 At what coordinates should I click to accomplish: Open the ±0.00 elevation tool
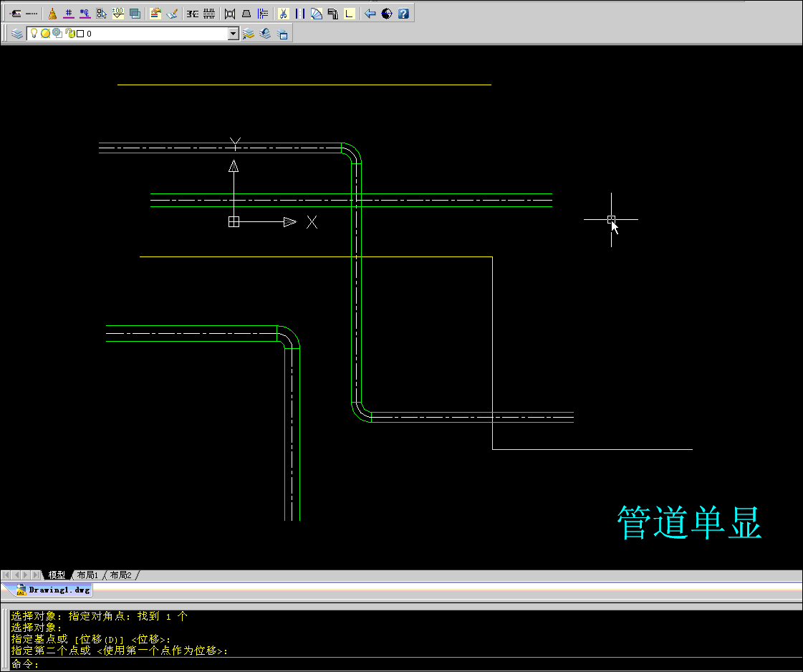coord(117,14)
